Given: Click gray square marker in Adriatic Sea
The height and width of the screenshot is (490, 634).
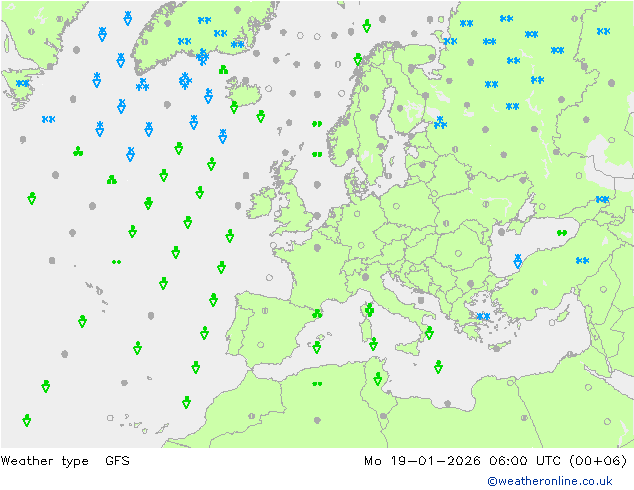Looking at the screenshot, I should [x=421, y=300].
